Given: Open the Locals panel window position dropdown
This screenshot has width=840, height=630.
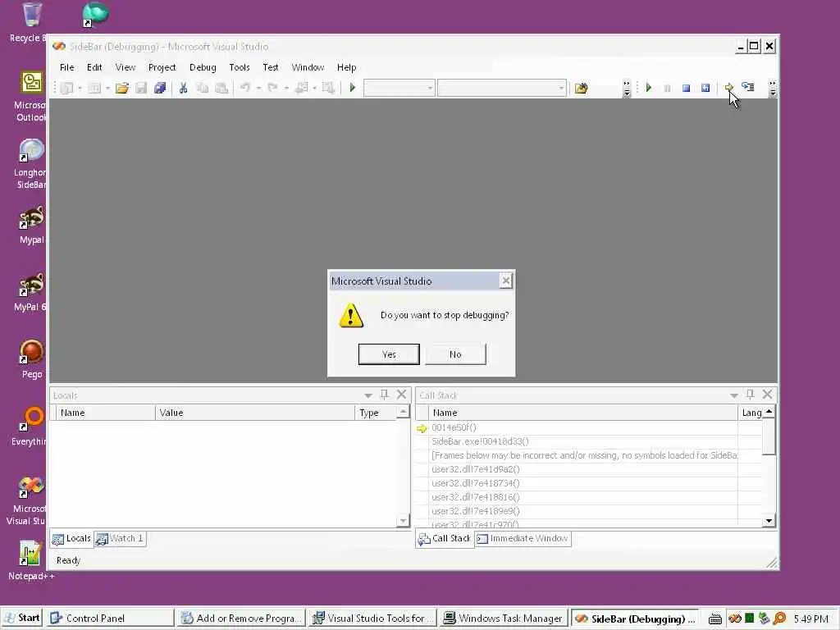Looking at the screenshot, I should click(368, 395).
